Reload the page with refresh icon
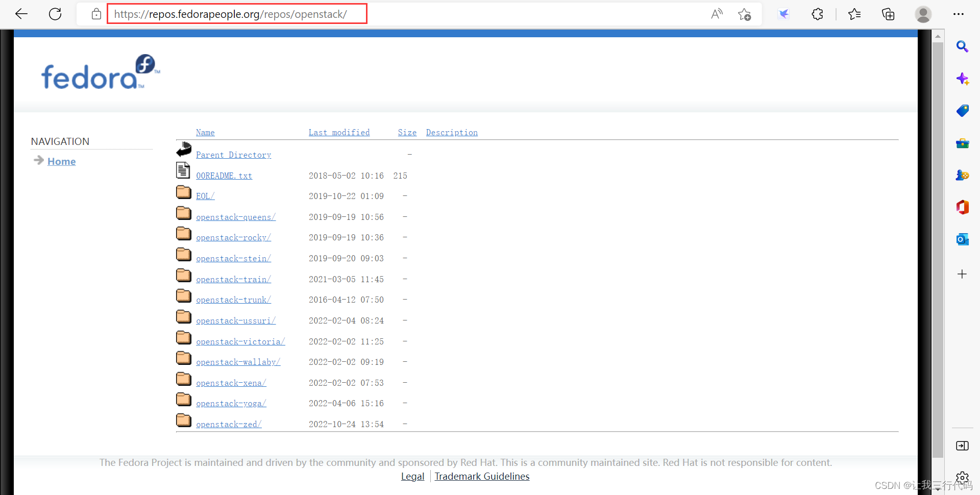Viewport: 980px width, 495px height. (x=55, y=14)
